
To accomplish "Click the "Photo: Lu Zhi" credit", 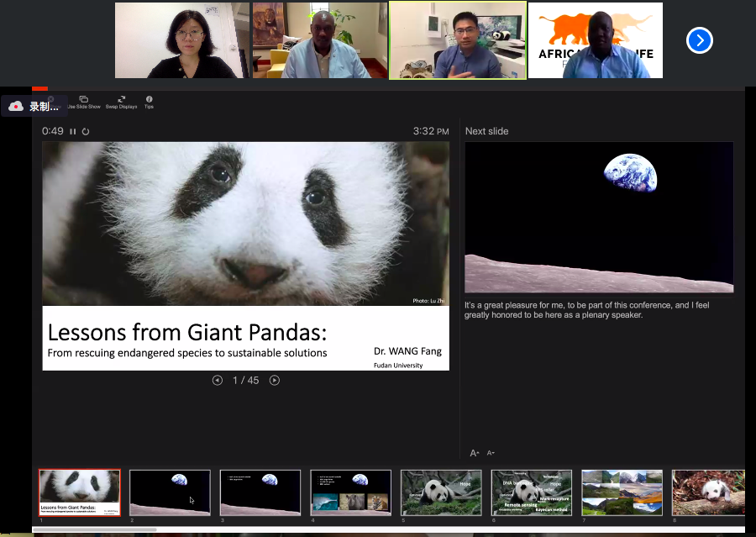I will click(x=428, y=301).
